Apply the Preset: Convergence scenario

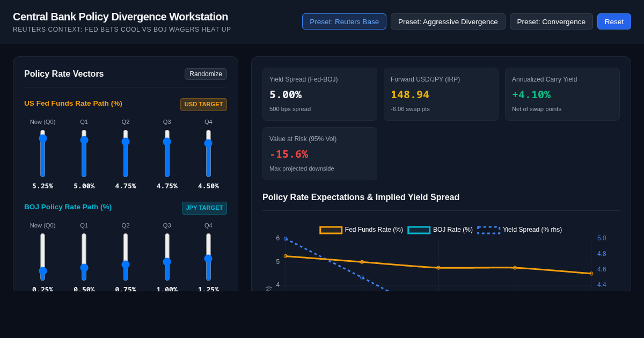(x=551, y=21)
